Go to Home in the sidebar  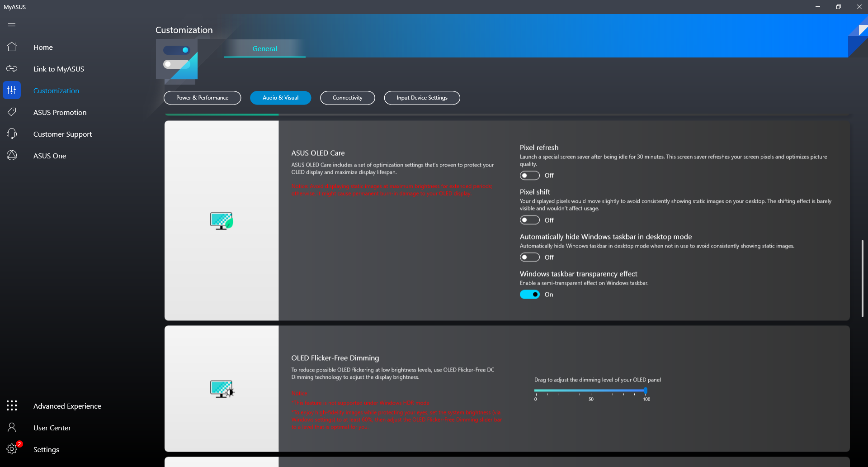pos(43,47)
